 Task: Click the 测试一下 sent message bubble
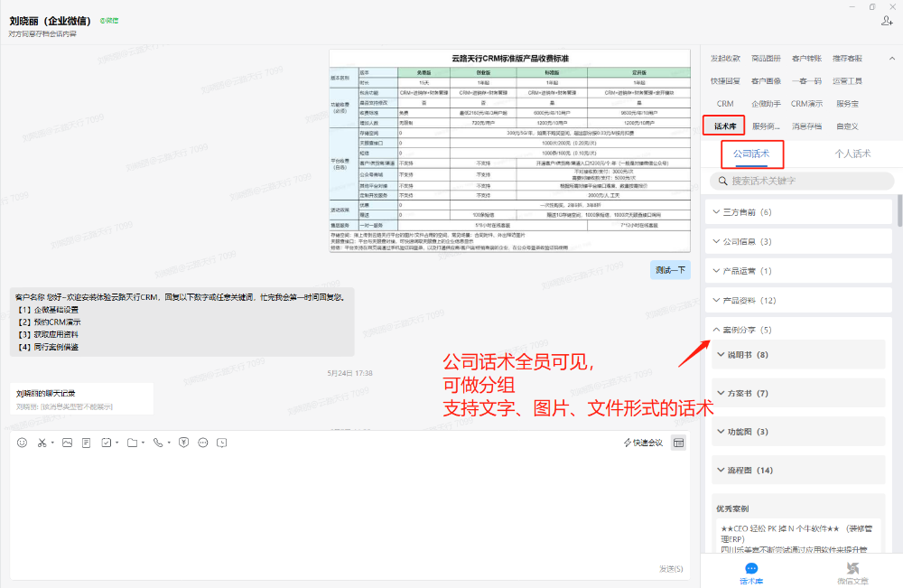point(670,270)
